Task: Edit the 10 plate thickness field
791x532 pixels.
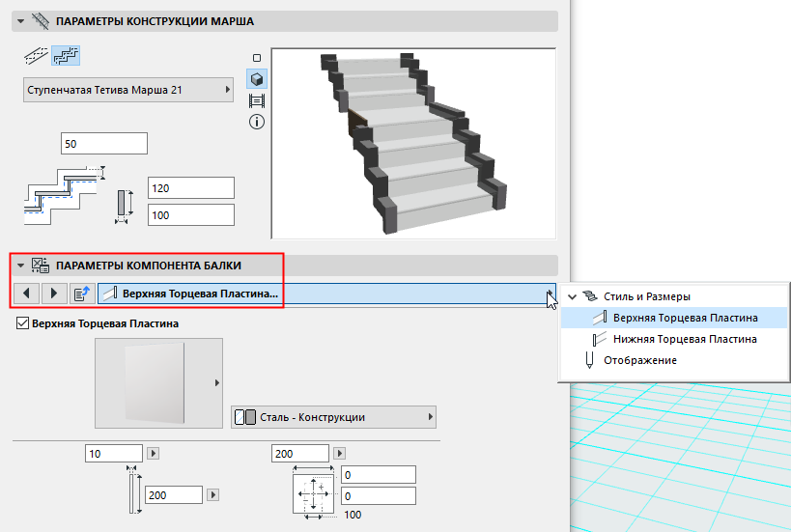Action: [x=114, y=454]
